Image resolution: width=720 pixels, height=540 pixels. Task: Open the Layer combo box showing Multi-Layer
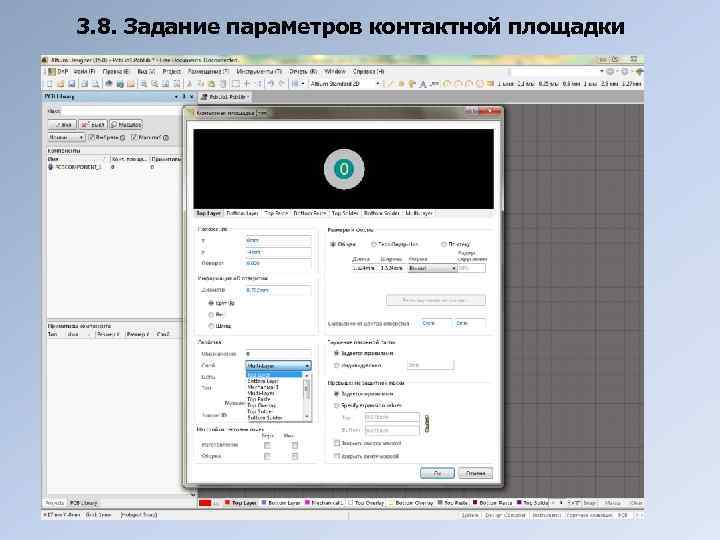pyautogui.click(x=279, y=366)
